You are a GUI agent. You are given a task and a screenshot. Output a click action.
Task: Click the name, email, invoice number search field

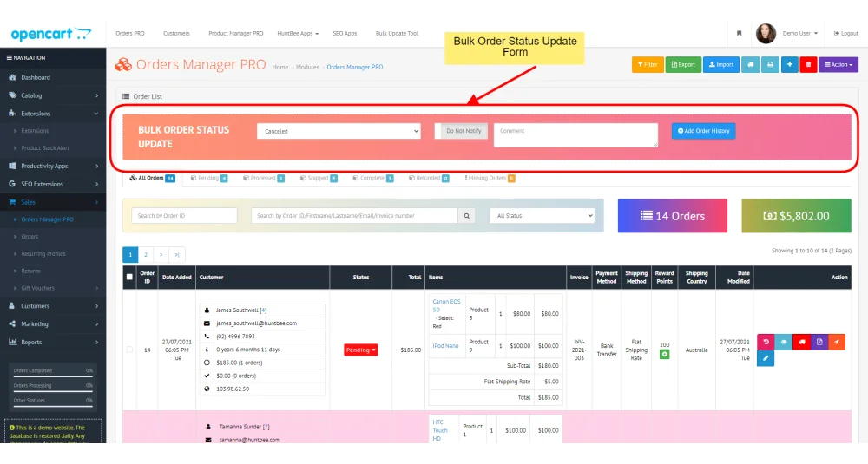click(x=354, y=216)
